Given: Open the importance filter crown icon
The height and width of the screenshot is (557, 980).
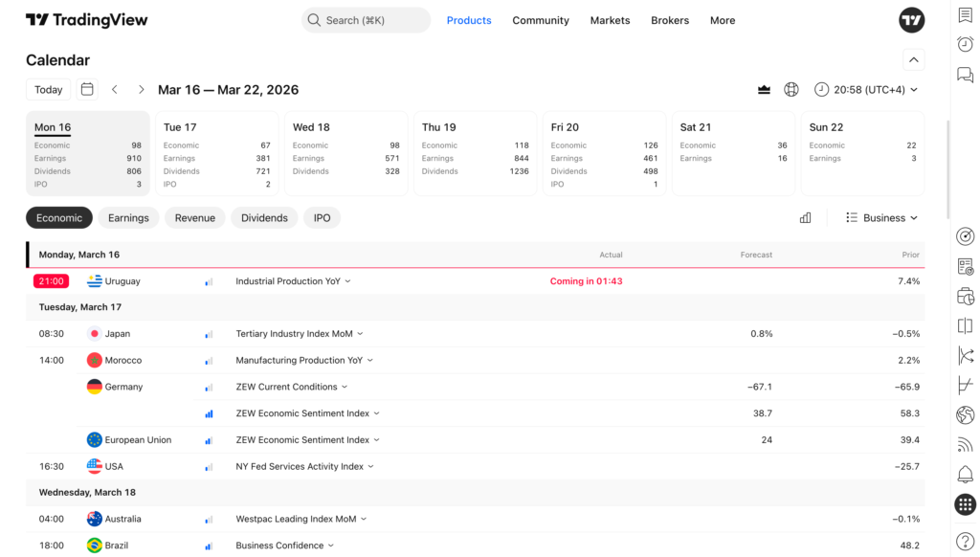Looking at the screenshot, I should point(764,89).
